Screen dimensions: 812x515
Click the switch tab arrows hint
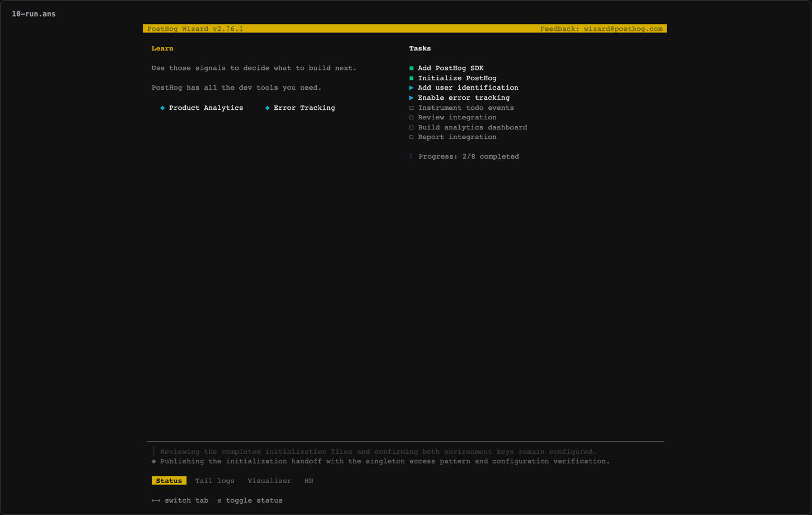coord(180,500)
